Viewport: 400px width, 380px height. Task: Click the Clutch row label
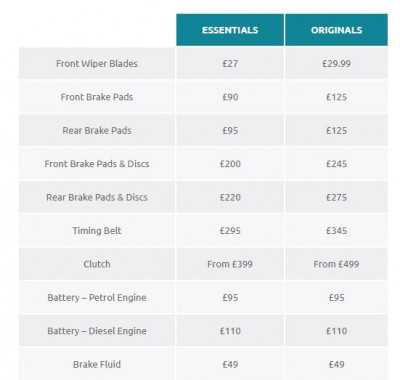point(97,264)
